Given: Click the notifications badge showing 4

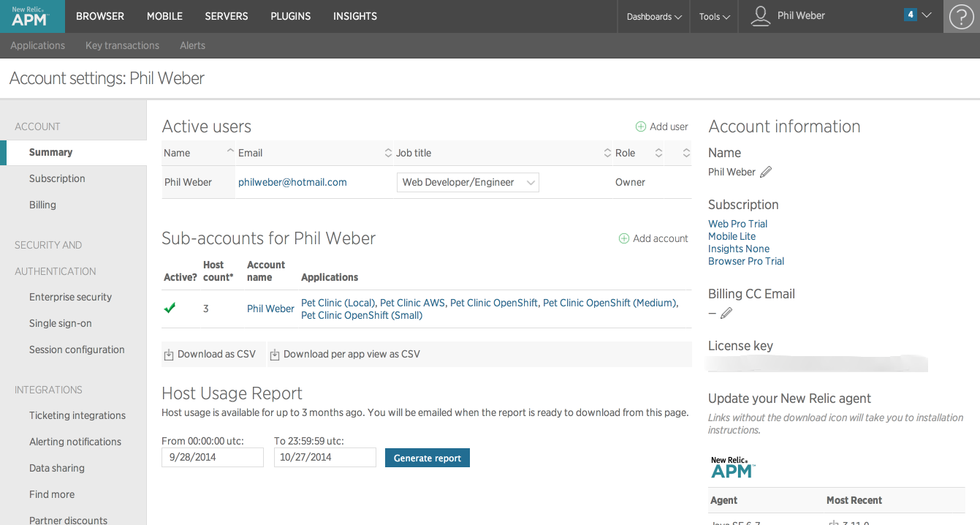Looking at the screenshot, I should point(910,15).
